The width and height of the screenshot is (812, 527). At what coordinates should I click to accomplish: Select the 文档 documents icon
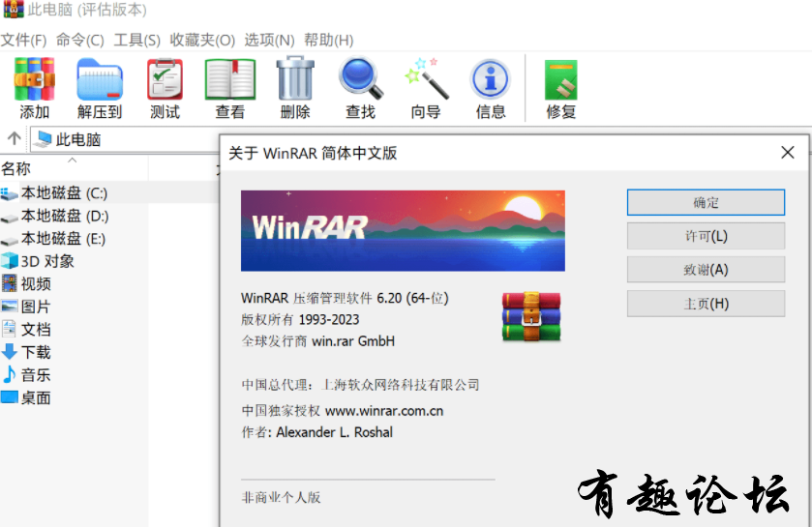(10, 329)
